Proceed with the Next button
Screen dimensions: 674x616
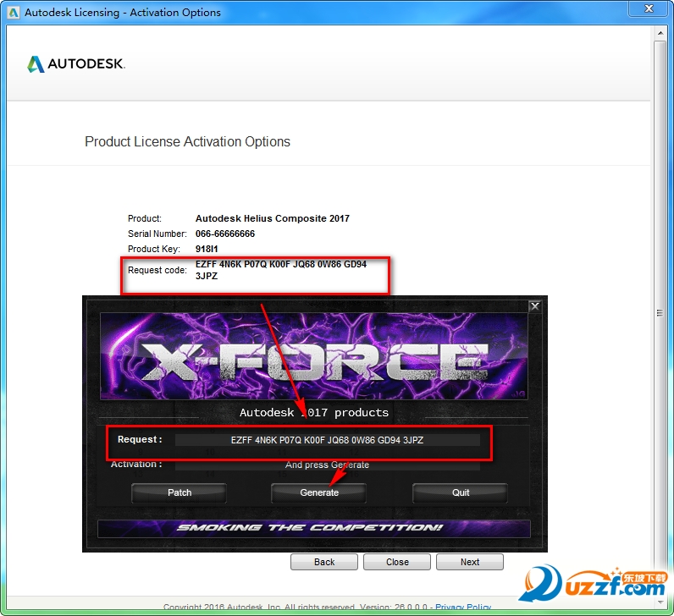coord(470,562)
